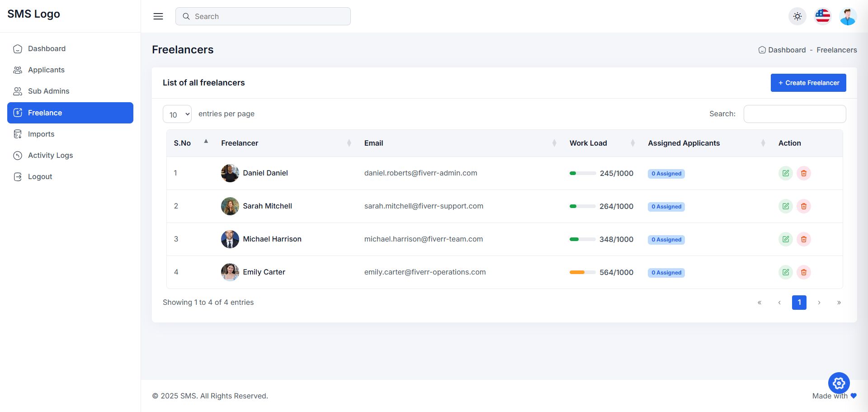Focus the table Search input field
This screenshot has height=412, width=868.
coord(795,114)
